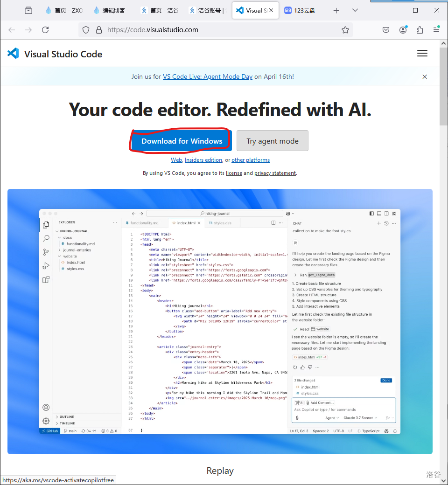This screenshot has width=448, height=485.
Task: Bookmark this page with the star icon
Action: 345,30
